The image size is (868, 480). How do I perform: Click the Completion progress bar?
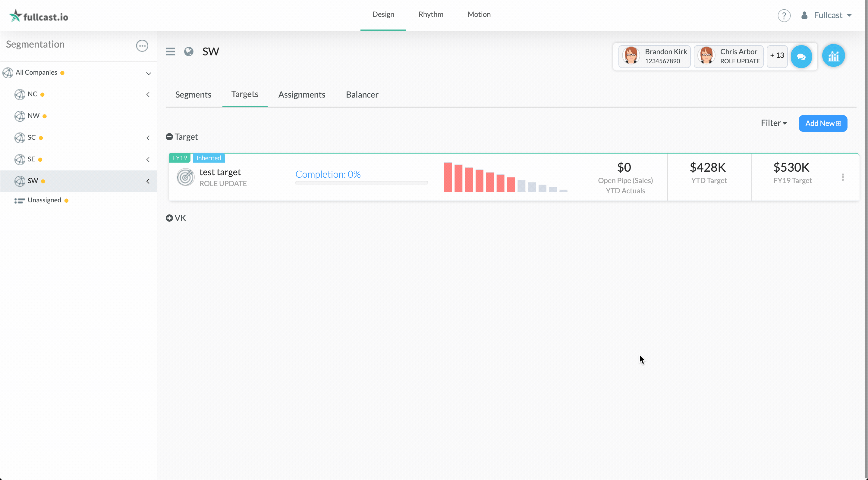pos(361,183)
